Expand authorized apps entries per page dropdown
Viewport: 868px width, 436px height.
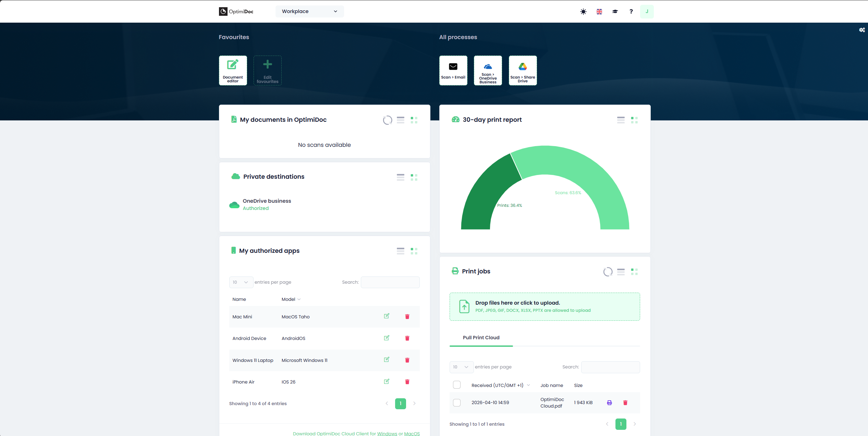[x=241, y=282]
